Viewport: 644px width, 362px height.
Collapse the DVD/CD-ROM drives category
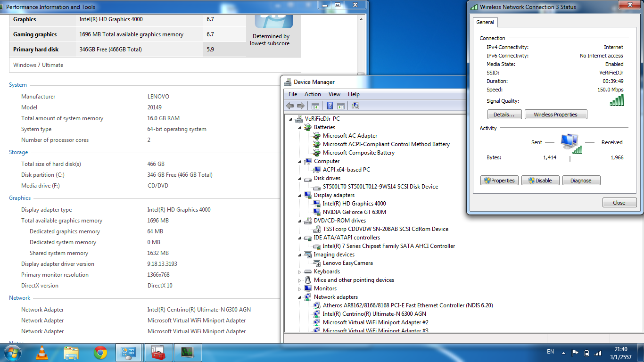coord(300,221)
